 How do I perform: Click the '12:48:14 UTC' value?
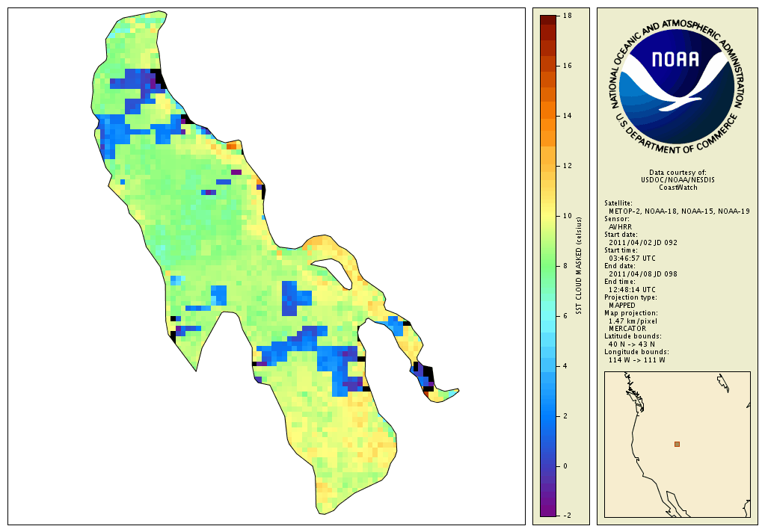pyautogui.click(x=633, y=290)
